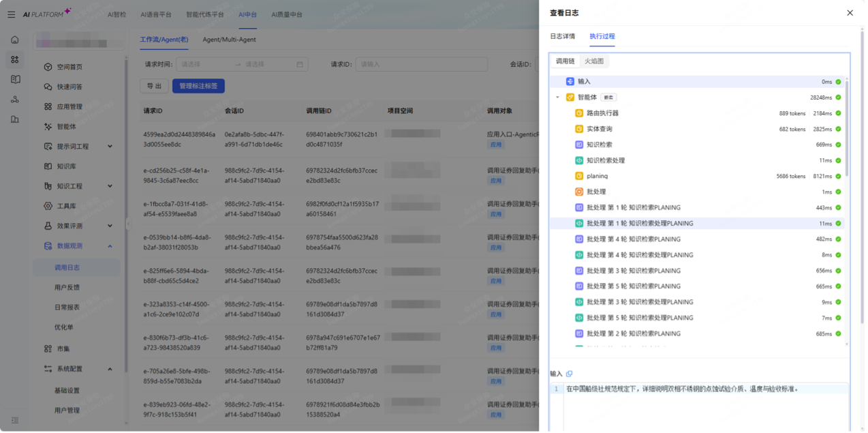The width and height of the screenshot is (868, 433).
Task: Click the home icon in left rail
Action: [x=15, y=40]
